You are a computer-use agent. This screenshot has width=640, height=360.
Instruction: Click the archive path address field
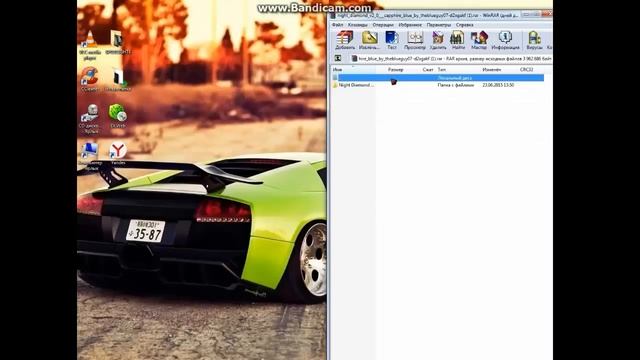point(451,59)
